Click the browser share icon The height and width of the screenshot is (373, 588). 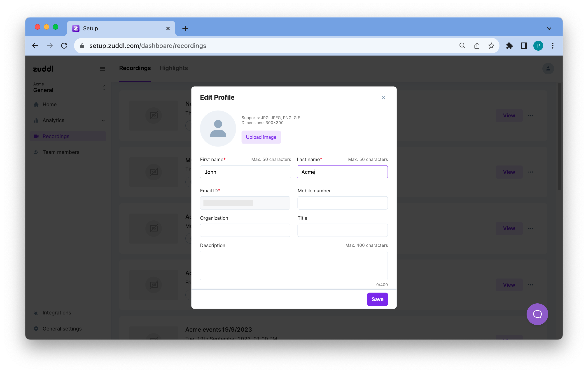[x=477, y=46]
